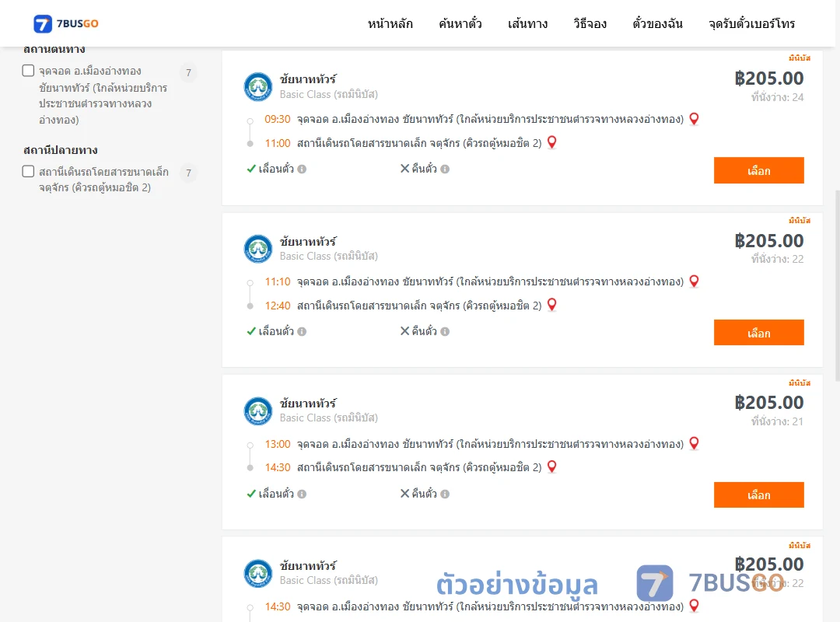Open the จุดรับตั๋วเบอร์โทร menu item
Viewport: 840px width, 622px height.
[751, 23]
